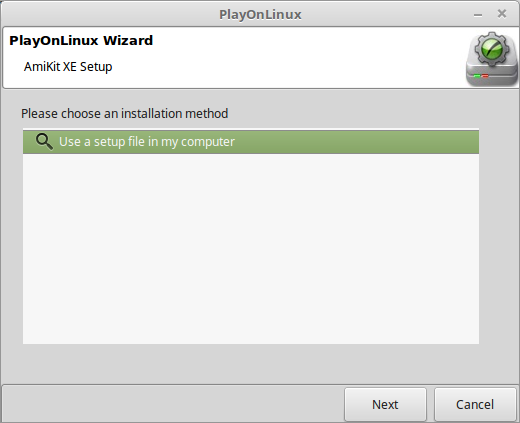Click the "AmiKit XE Setup" subtitle text
Viewport: 520px width, 423px height.
point(68,67)
